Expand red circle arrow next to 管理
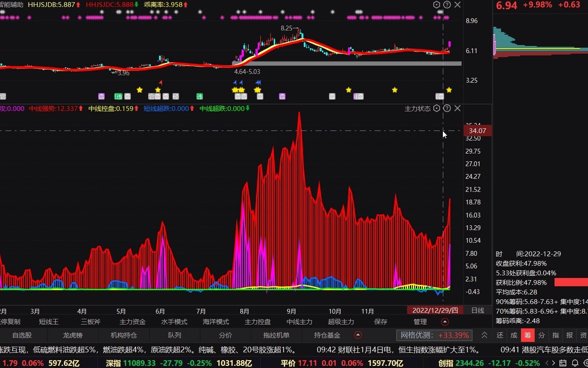Image resolution: width=588 pixels, height=368 pixels. [445, 322]
